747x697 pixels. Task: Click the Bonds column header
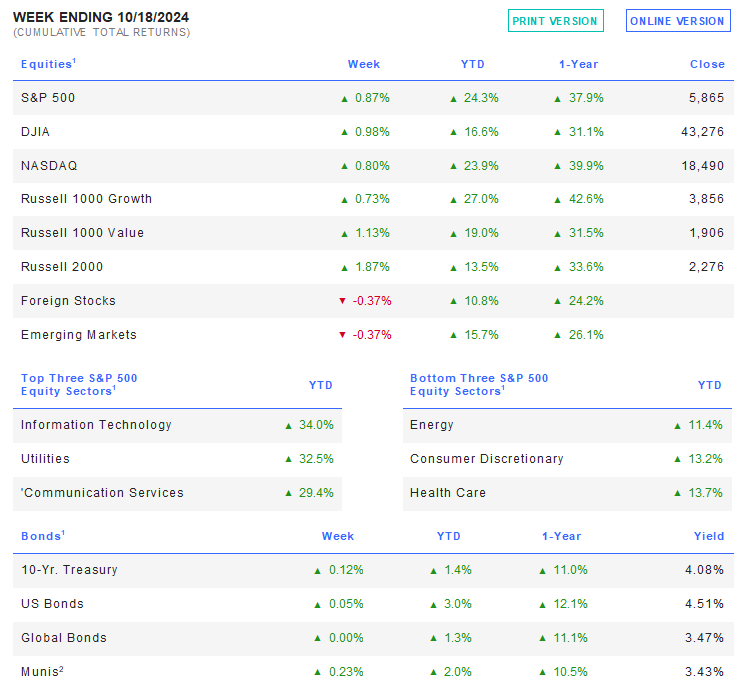43,536
